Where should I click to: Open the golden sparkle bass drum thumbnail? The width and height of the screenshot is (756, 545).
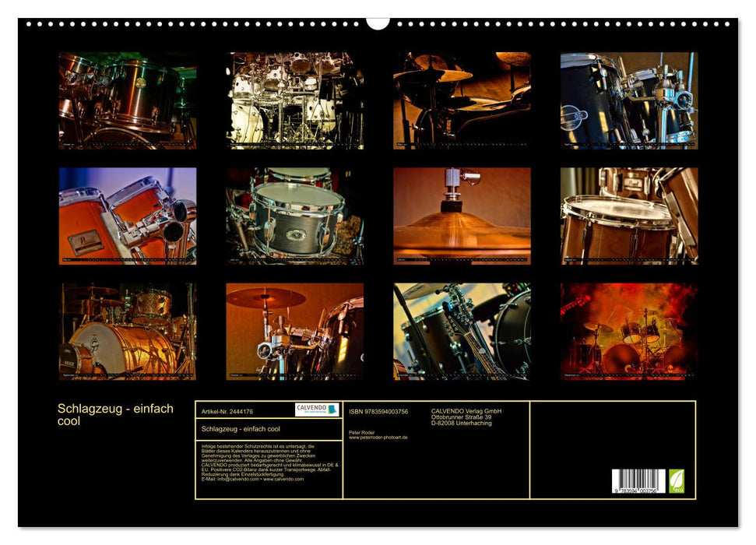(128, 332)
